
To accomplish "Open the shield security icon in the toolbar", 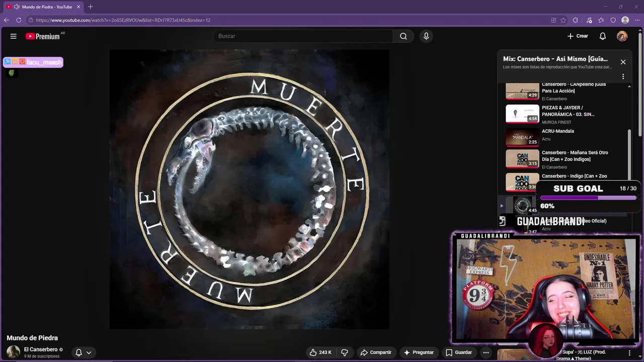I will (x=613, y=20).
